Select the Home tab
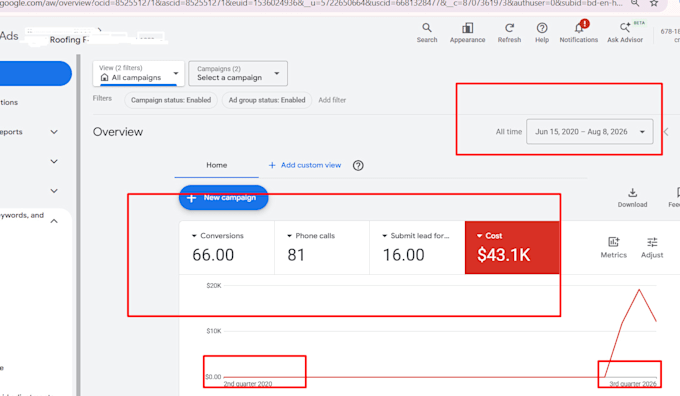The image size is (680, 396). (x=216, y=165)
